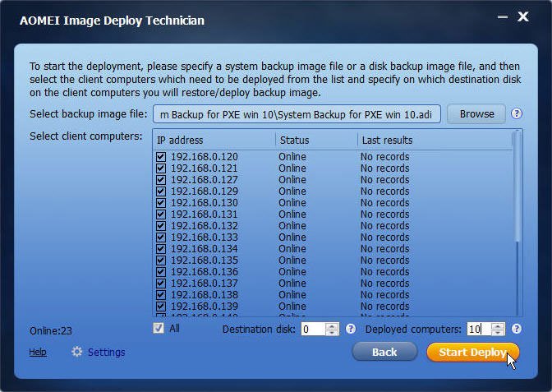
Task: Uncheck the 192.168.0.135 checkbox
Action: [x=161, y=261]
